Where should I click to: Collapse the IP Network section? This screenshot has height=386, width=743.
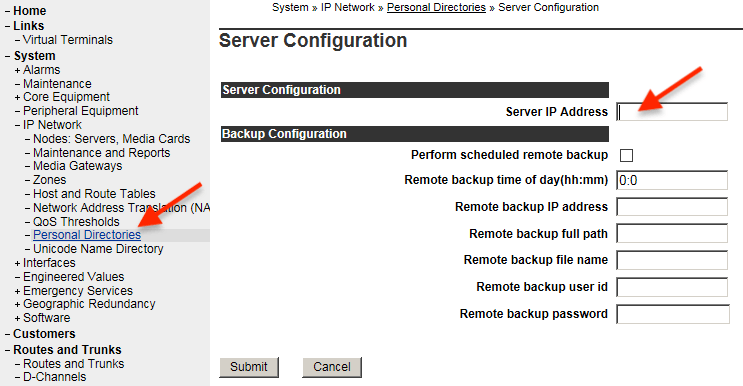18,125
